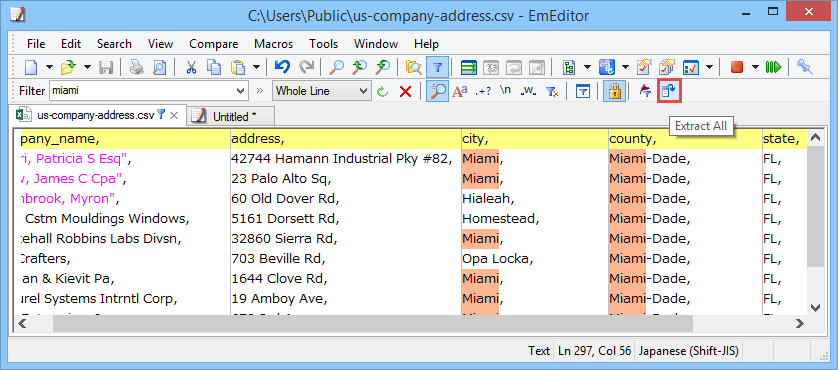Expand the Open file dropdown arrow
838x370 pixels.
click(87, 67)
